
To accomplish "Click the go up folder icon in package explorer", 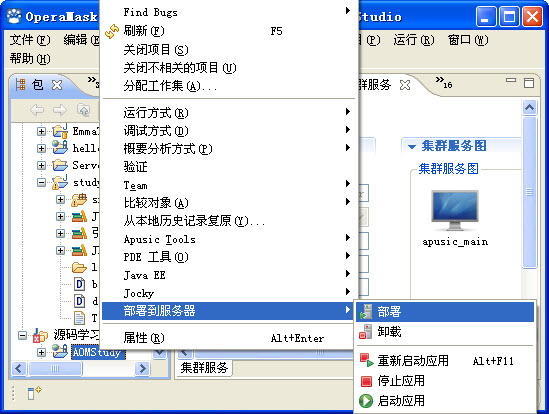I will [x=83, y=110].
